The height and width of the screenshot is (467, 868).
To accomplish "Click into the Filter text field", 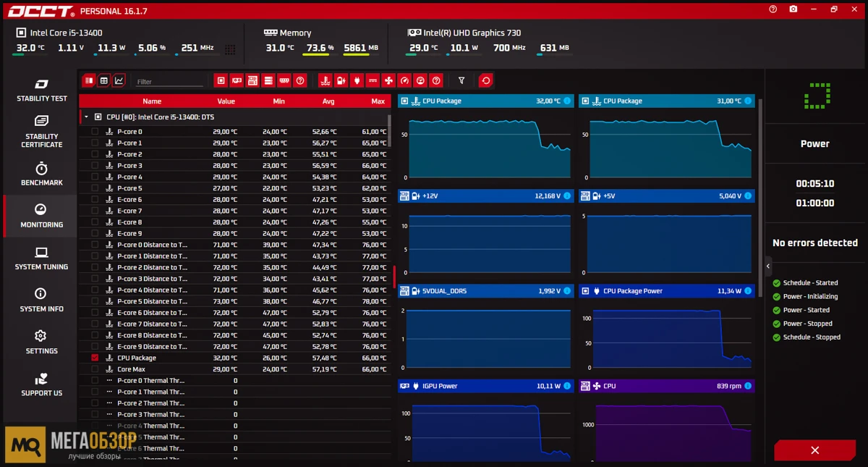I will [x=169, y=82].
